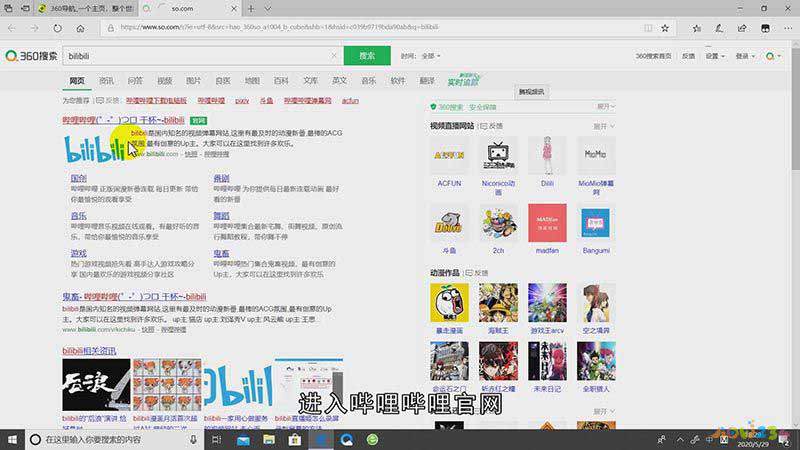This screenshot has height=450, width=800.
Task: Click the large bilibili logo image
Action: pyautogui.click(x=94, y=149)
